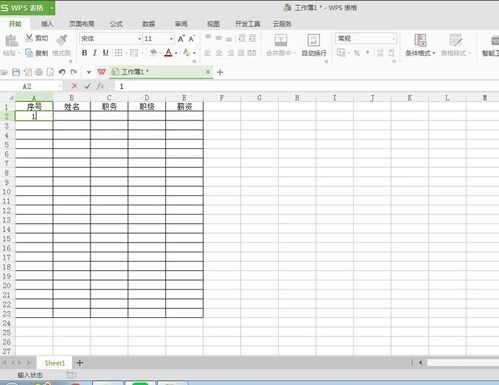Viewport: 499px width, 385px height.
Task: Click the Conditional Formatting icon
Action: [x=420, y=40]
